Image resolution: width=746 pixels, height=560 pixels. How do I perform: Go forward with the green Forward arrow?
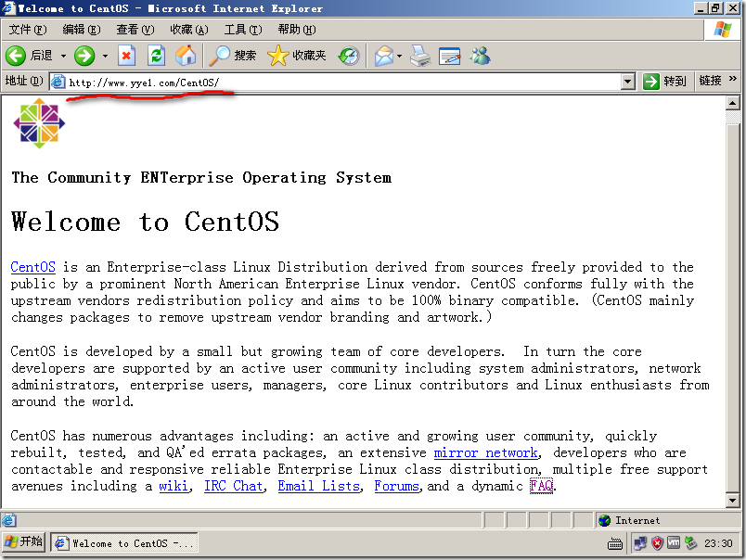pos(84,57)
